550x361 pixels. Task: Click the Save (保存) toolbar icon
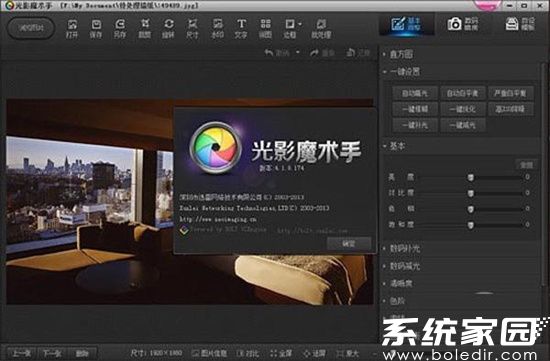[x=96, y=28]
